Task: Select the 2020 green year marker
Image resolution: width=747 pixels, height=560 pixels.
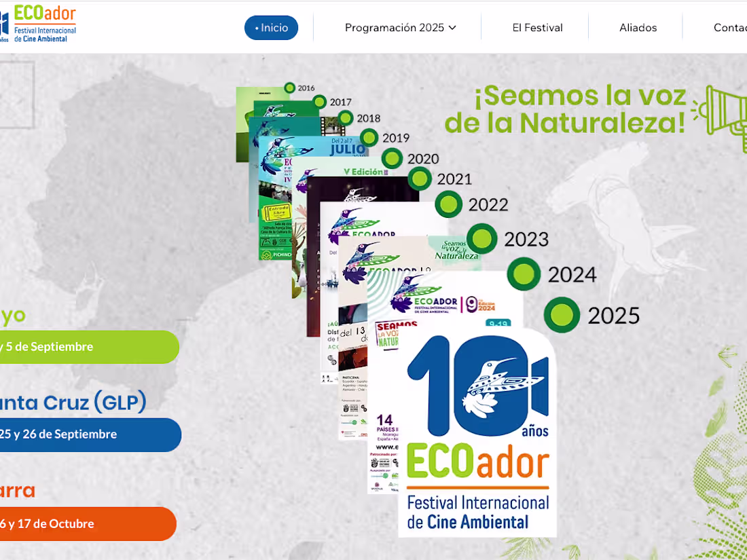Action: (392, 158)
